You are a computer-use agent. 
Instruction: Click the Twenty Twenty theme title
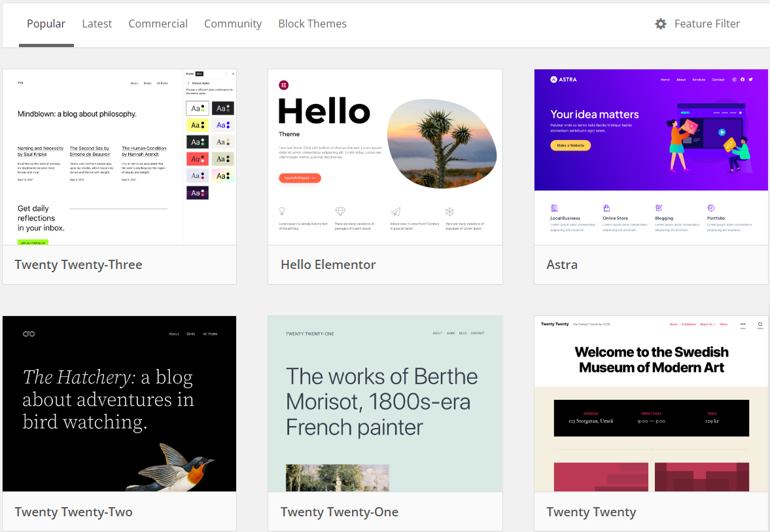[x=591, y=512]
